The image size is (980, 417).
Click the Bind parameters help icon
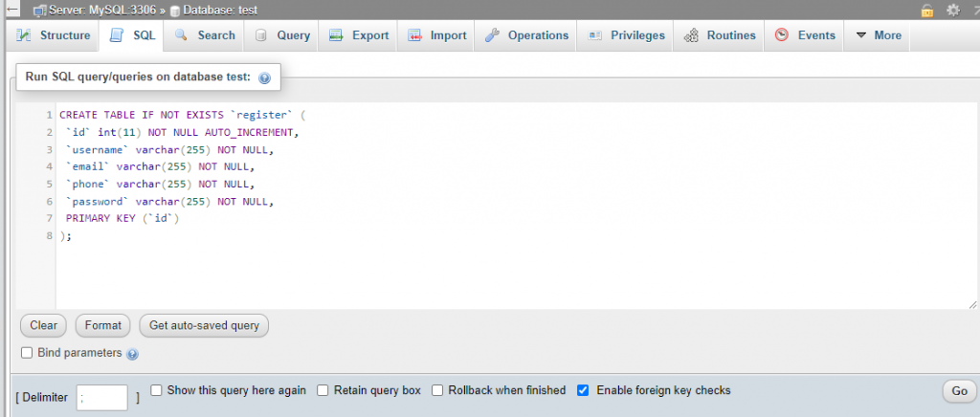pos(132,354)
